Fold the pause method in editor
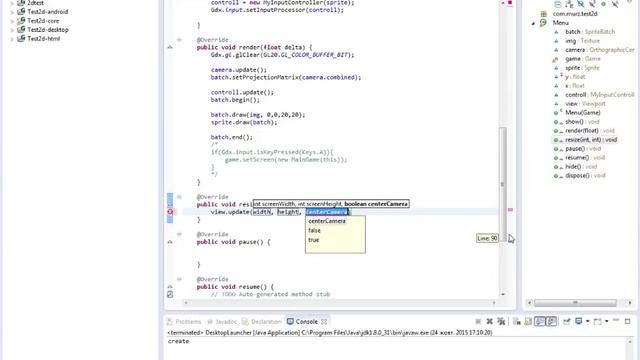This screenshot has width=640, height=360. [179, 234]
